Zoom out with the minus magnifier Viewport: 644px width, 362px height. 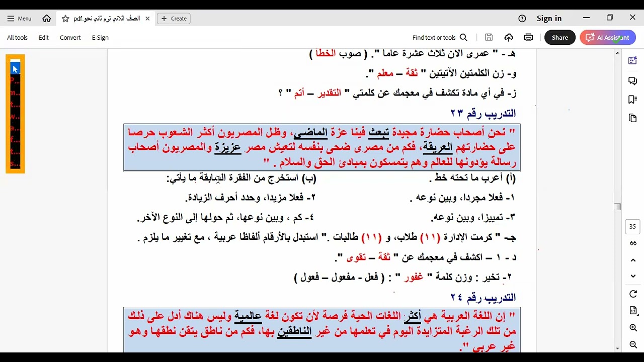633,344
